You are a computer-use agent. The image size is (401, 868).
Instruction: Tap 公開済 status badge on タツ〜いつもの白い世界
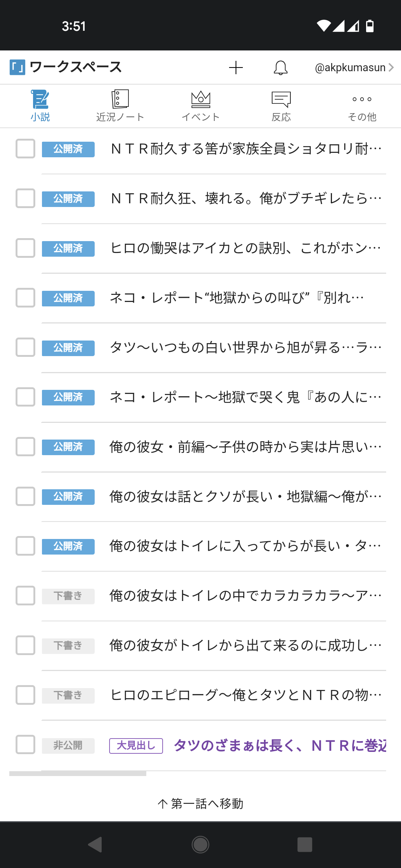[68, 348]
